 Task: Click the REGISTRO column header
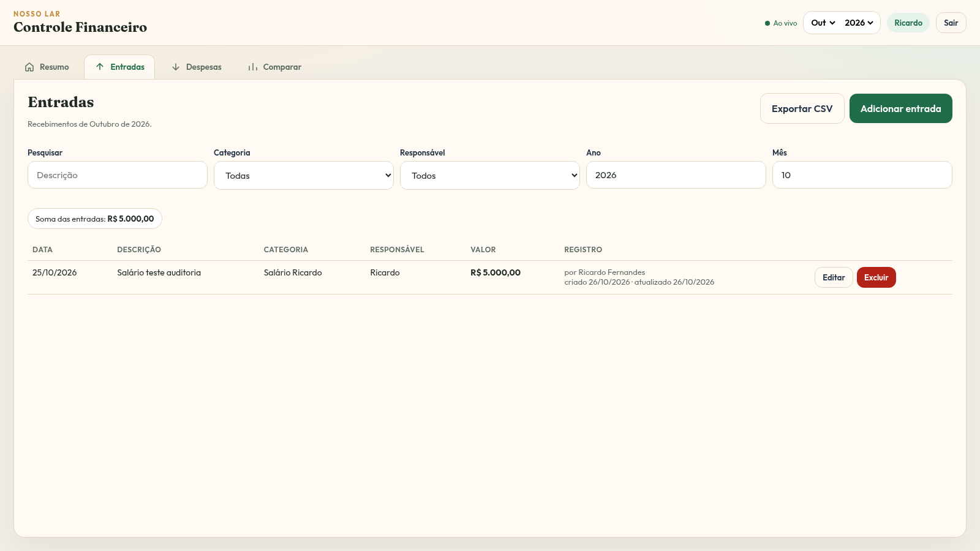click(x=583, y=250)
